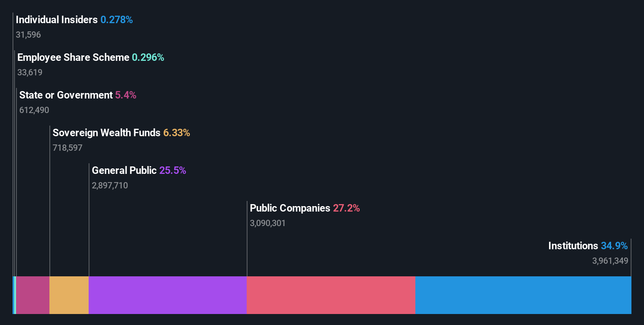The width and height of the screenshot is (644, 325).
Task: Click the 6.33% sovereign funds percentage
Action: click(x=176, y=133)
